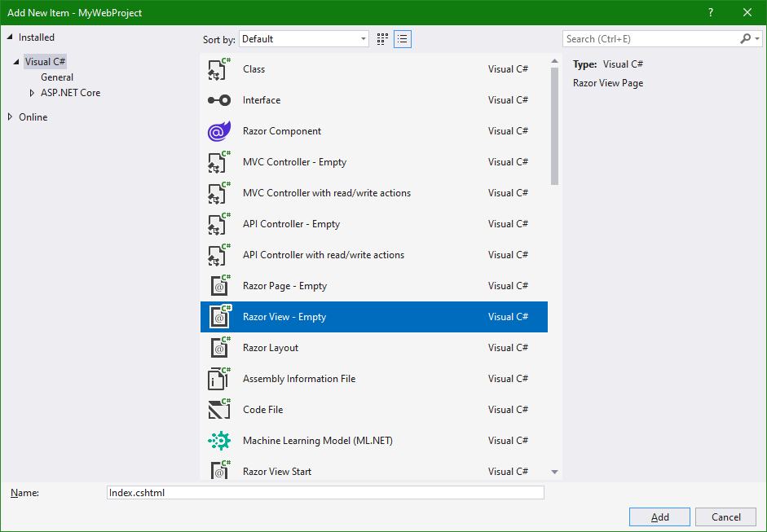
Task: Select API Controller - Empty text
Action: (x=291, y=224)
